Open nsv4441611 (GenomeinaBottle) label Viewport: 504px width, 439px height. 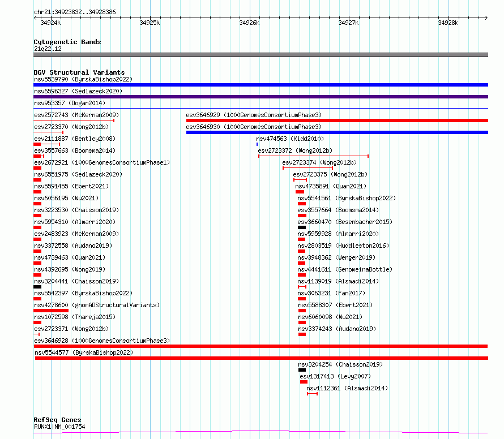[345, 269]
